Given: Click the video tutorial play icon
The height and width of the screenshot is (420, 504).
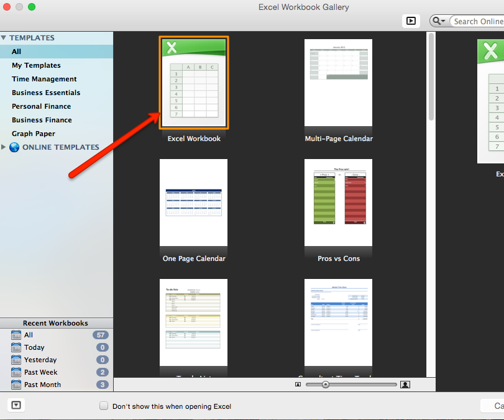Looking at the screenshot, I should pyautogui.click(x=411, y=21).
